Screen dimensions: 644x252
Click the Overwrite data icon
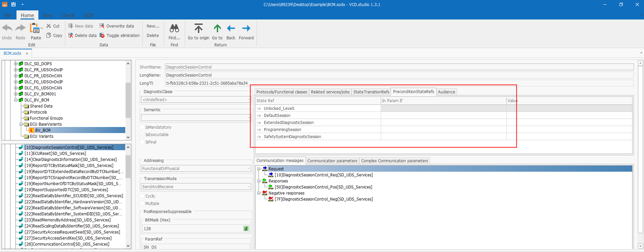pos(102,26)
